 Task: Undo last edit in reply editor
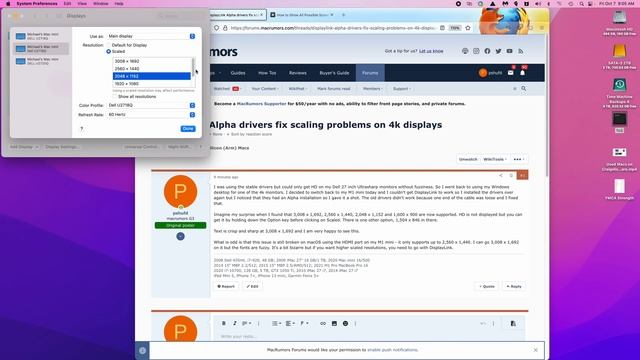[483, 323]
